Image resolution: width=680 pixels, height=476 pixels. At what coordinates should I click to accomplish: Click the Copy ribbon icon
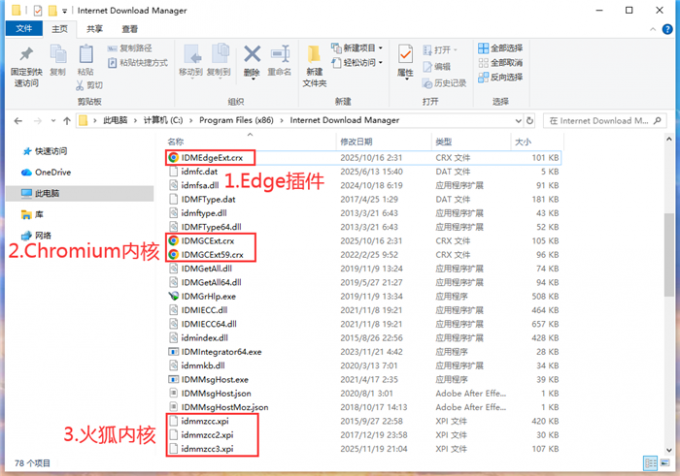pyautogui.click(x=58, y=54)
